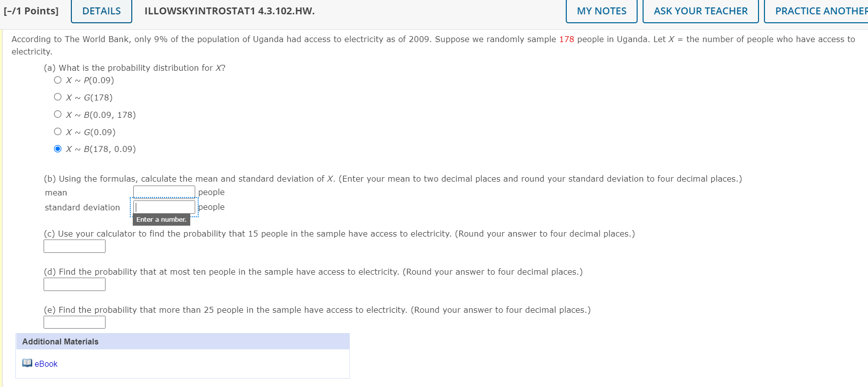Click the standard deviation input box

point(163,206)
